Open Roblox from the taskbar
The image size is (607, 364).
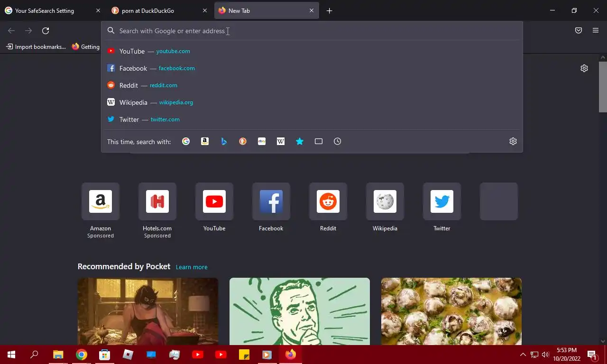click(x=128, y=355)
